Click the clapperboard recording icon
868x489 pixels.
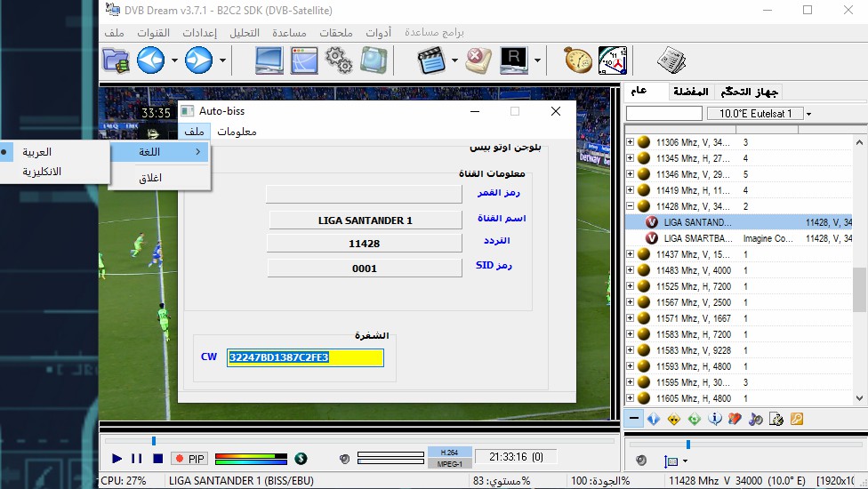point(432,60)
